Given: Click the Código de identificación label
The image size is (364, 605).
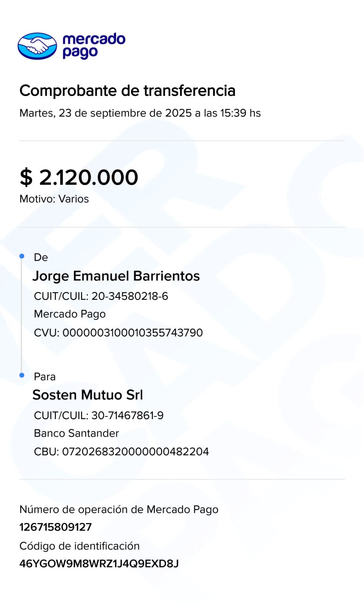Looking at the screenshot, I should [x=80, y=546].
